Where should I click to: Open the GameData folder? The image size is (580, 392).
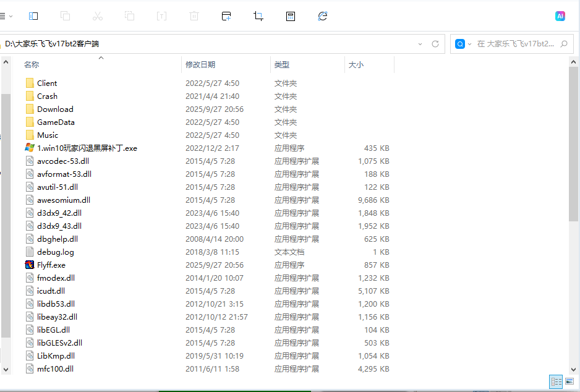point(56,122)
